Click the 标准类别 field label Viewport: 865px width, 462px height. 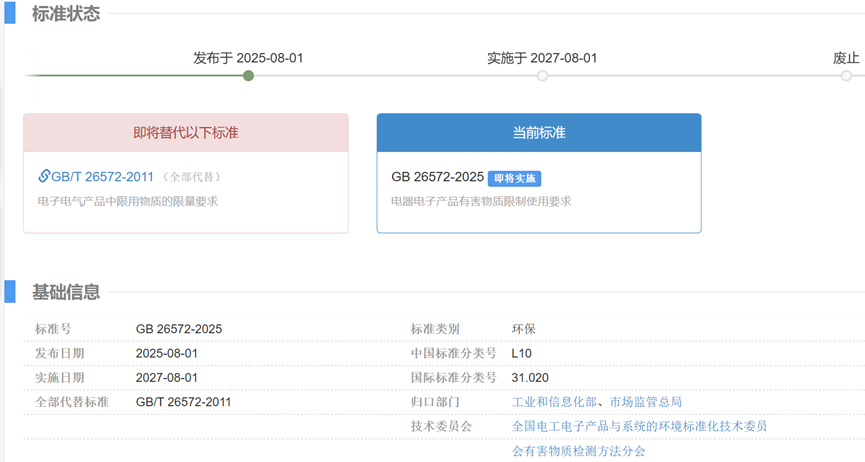[x=435, y=329]
